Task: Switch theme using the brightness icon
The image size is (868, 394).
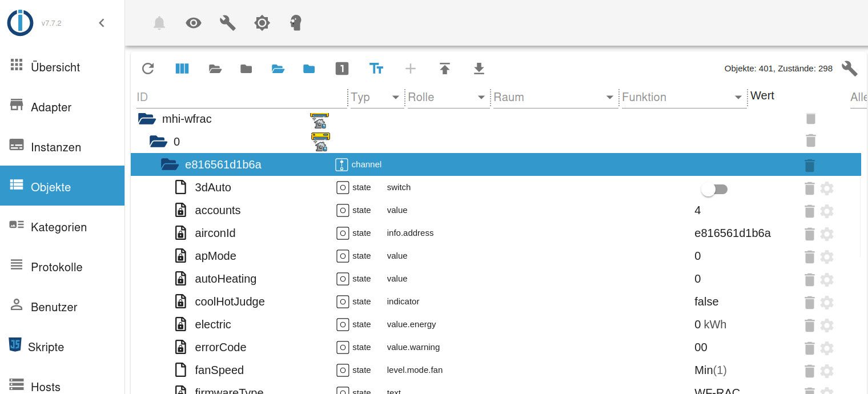Action: click(262, 23)
